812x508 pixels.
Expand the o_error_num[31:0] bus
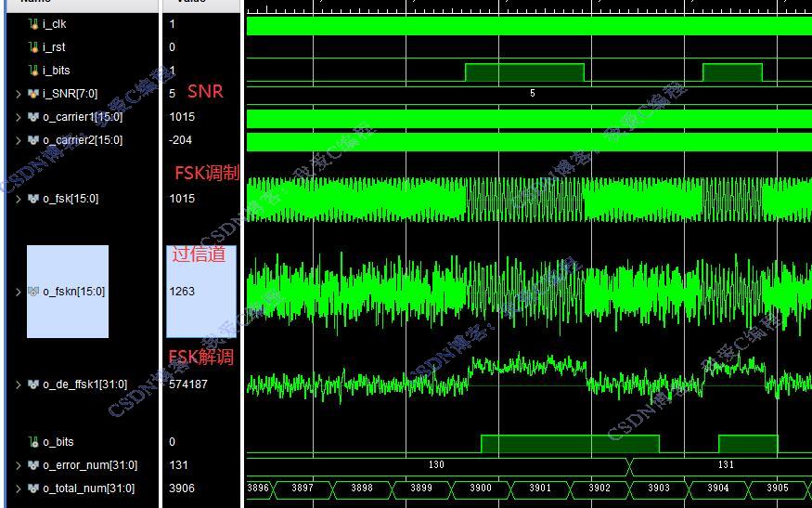point(19,465)
